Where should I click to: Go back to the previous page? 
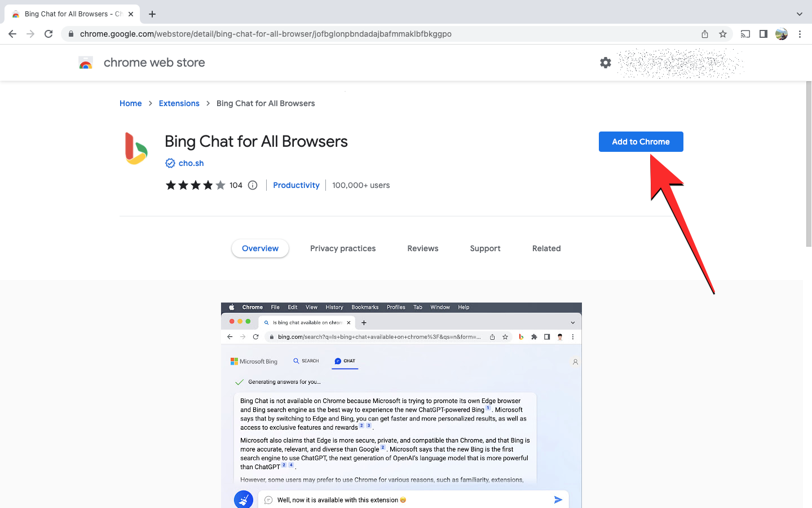pyautogui.click(x=12, y=34)
